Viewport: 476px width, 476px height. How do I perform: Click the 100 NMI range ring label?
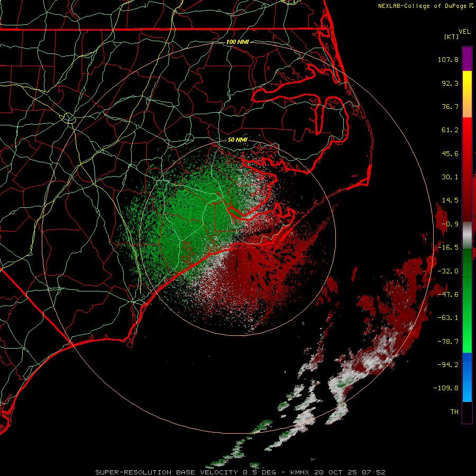pos(237,42)
